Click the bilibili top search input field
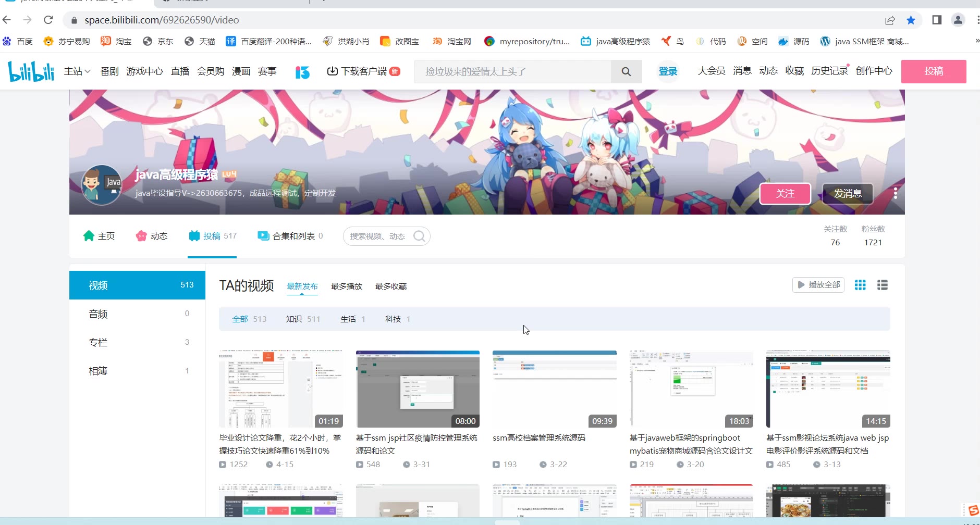Viewport: 980px width, 525px height. click(x=513, y=71)
